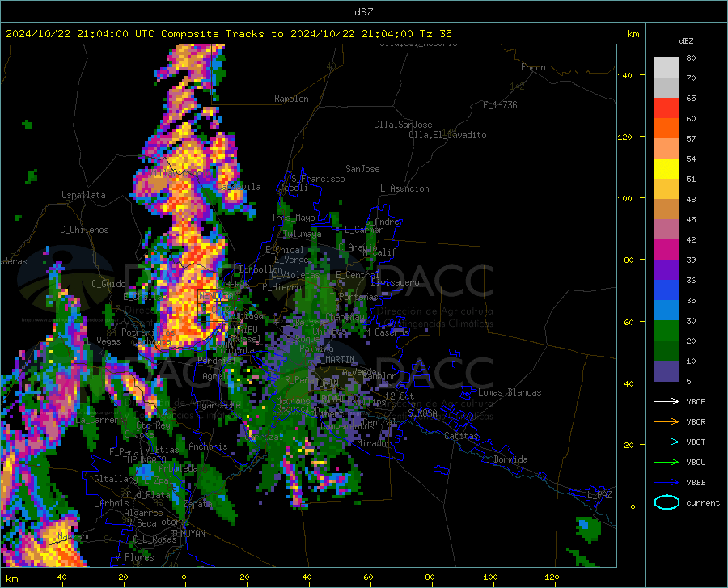Select the green 20-30 dBZ color swatch
The width and height of the screenshot is (728, 588).
click(x=667, y=331)
